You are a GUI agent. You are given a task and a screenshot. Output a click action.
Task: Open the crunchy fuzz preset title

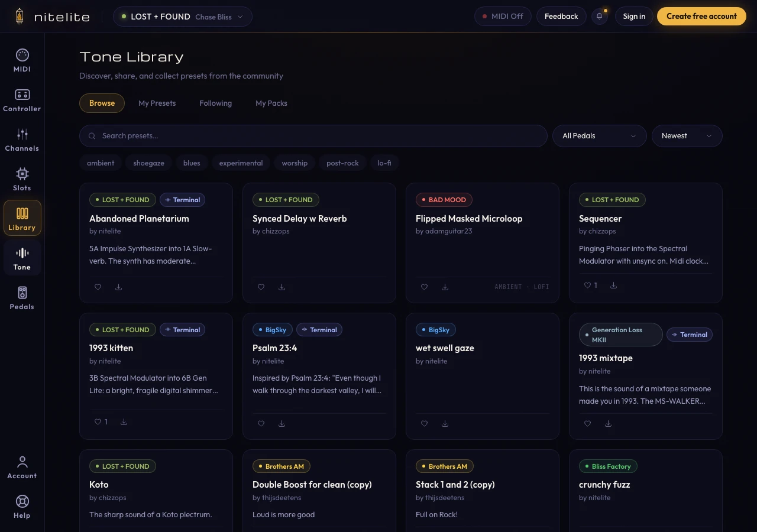[604, 485]
